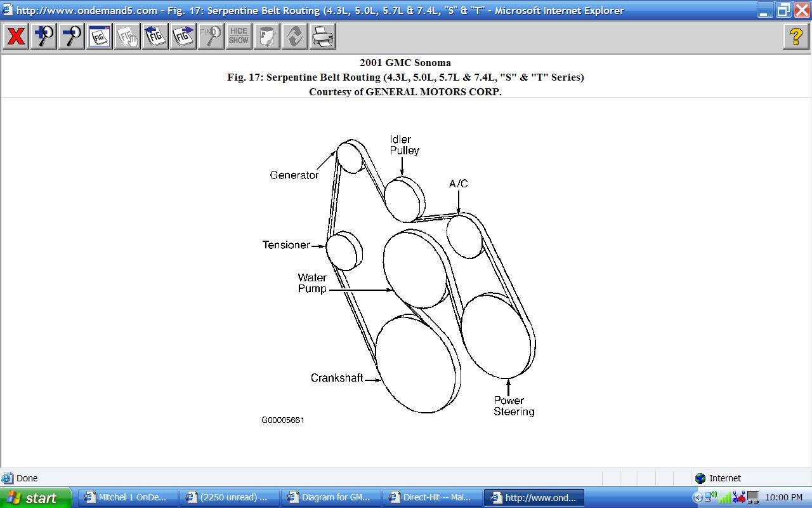Screen dimensions: 812x508
Task: Click the 2001 GMC Sonoma heading
Action: [x=405, y=62]
